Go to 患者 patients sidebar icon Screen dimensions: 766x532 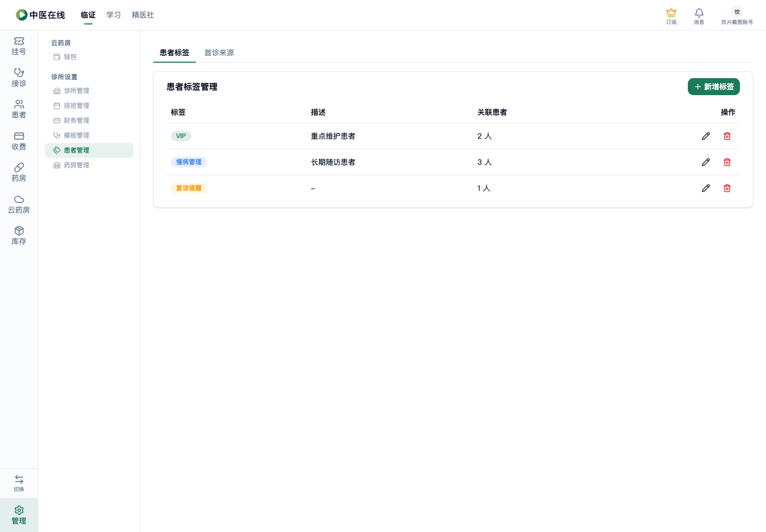[19, 109]
